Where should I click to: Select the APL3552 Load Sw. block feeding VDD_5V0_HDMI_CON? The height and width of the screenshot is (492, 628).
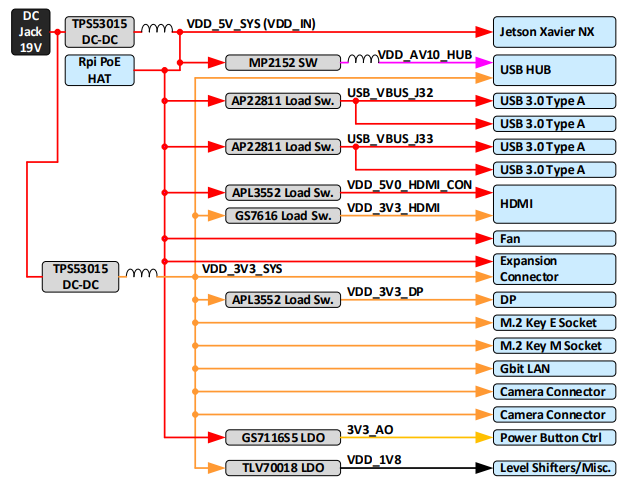pyautogui.click(x=283, y=193)
